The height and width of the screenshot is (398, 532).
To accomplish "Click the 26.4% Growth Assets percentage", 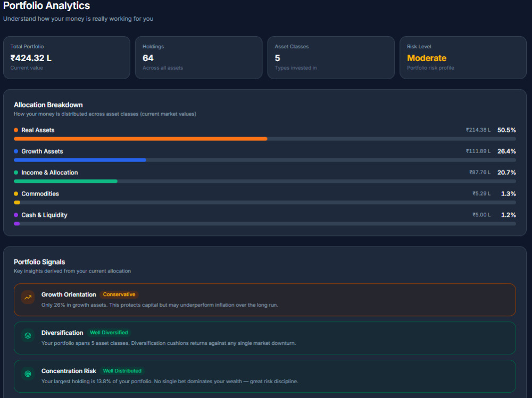I will [506, 151].
